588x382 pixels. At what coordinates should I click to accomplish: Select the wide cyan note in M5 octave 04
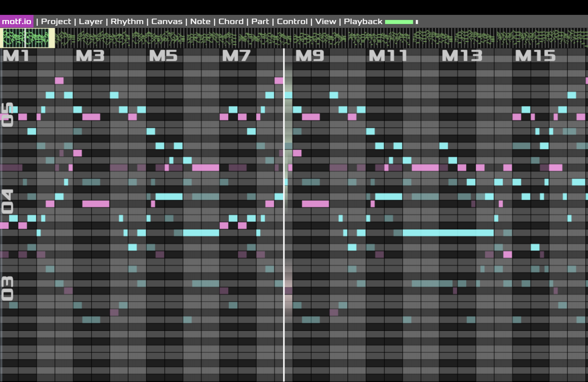[x=169, y=197]
